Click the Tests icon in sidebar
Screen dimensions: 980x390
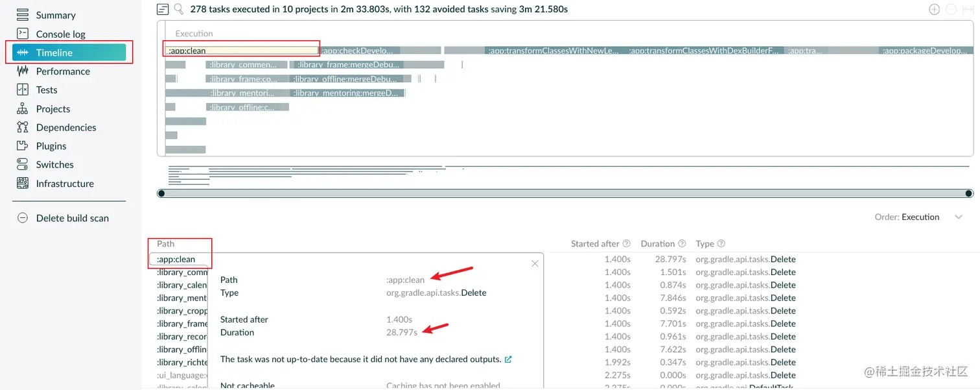[x=23, y=90]
